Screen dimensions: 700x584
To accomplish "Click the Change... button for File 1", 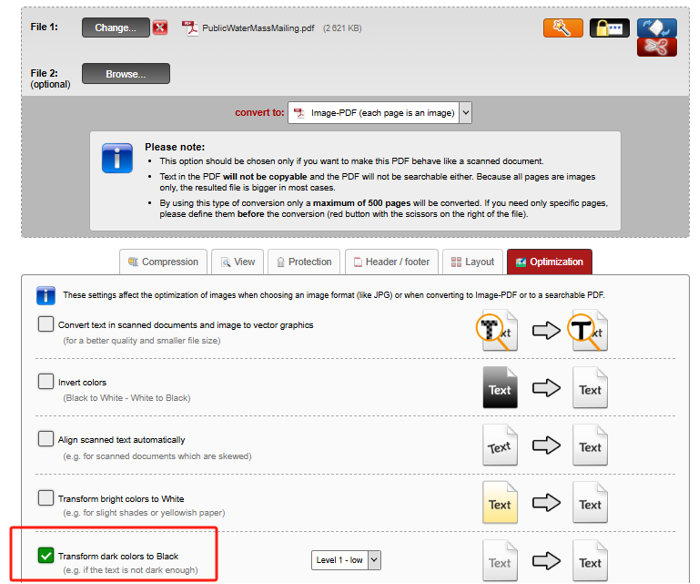I will click(116, 28).
